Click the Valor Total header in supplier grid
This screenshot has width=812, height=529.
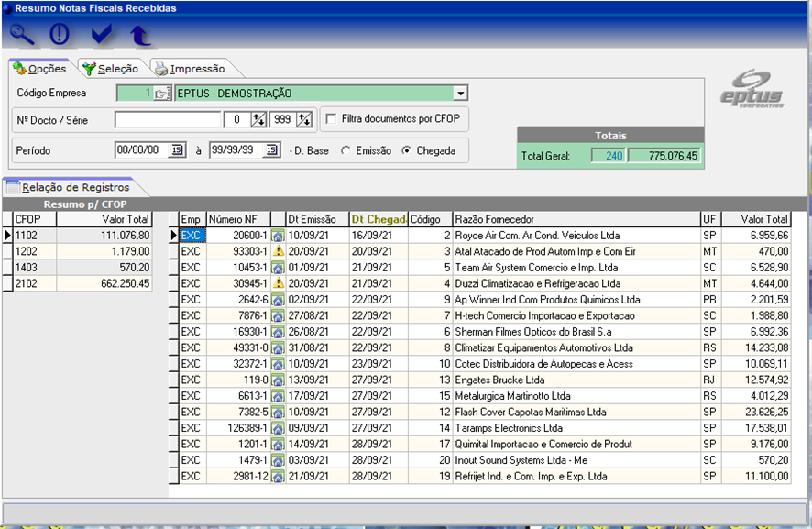pos(764,219)
